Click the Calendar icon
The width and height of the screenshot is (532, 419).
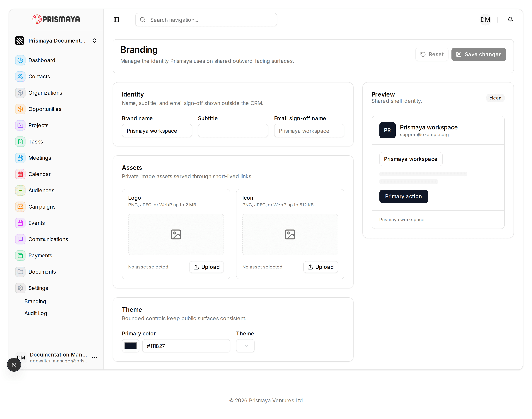click(20, 174)
